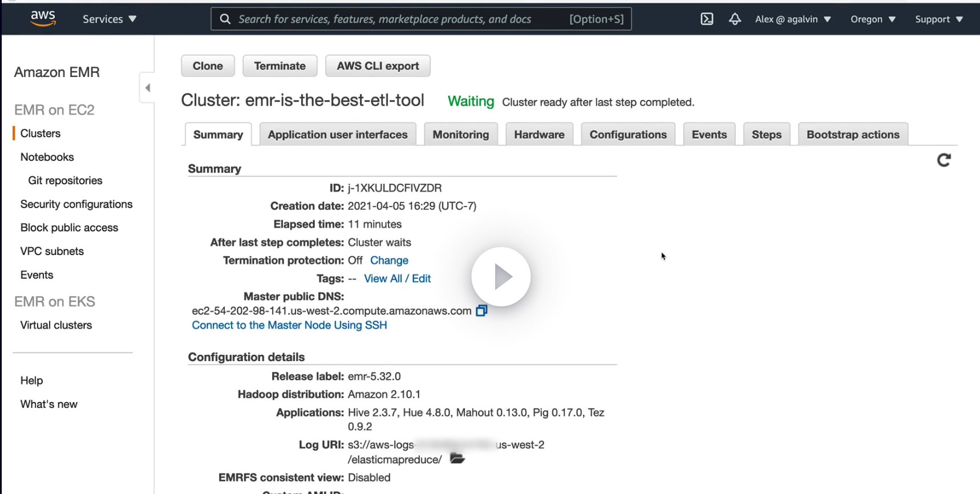Click the AWS CLI export button
The height and width of the screenshot is (494, 980).
tap(378, 66)
